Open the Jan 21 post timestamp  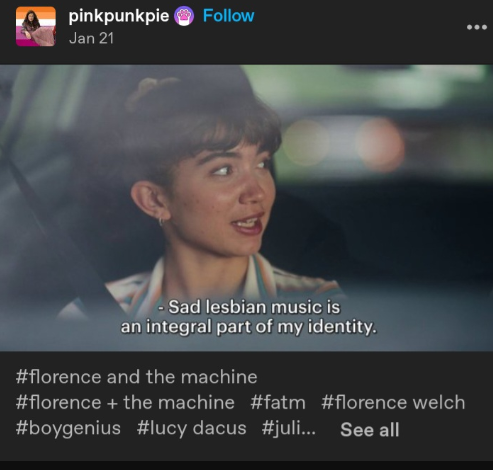pyautogui.click(x=91, y=38)
